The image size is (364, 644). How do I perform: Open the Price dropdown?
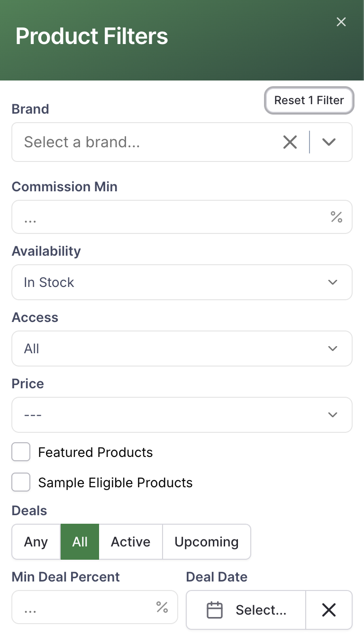[x=182, y=415]
